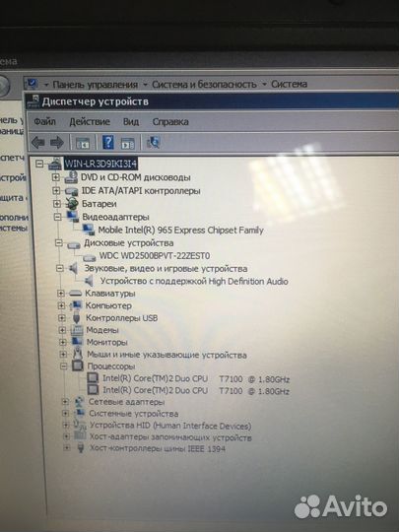Image resolution: width=399 pixels, height=532 pixels.
Task: Click the Компьютер category icon
Action: click(x=76, y=305)
